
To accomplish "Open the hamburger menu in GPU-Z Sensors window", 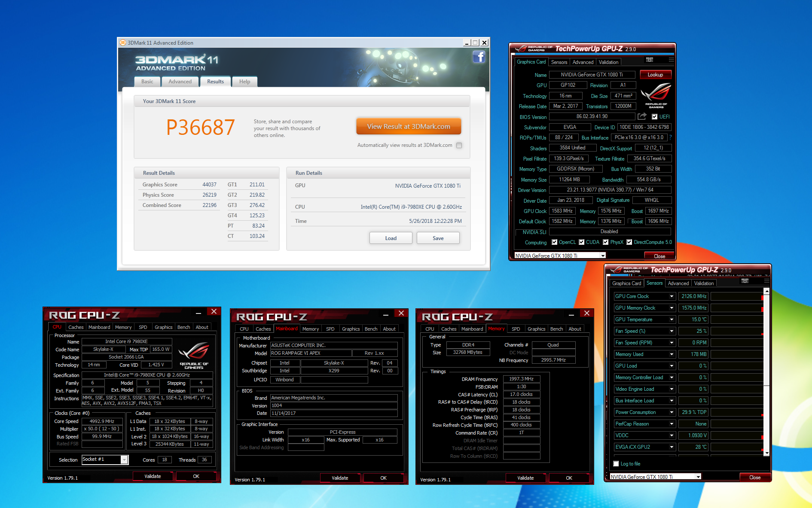I will click(766, 281).
